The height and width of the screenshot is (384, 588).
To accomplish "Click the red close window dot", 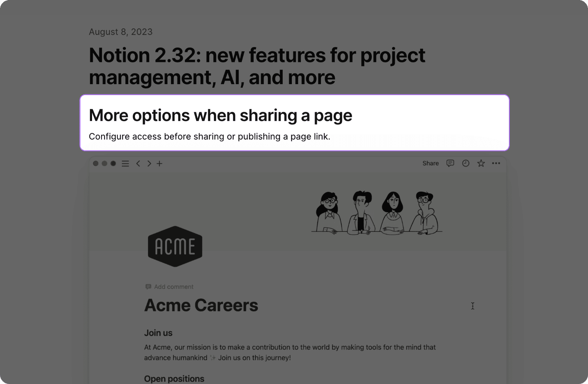I will (x=96, y=164).
